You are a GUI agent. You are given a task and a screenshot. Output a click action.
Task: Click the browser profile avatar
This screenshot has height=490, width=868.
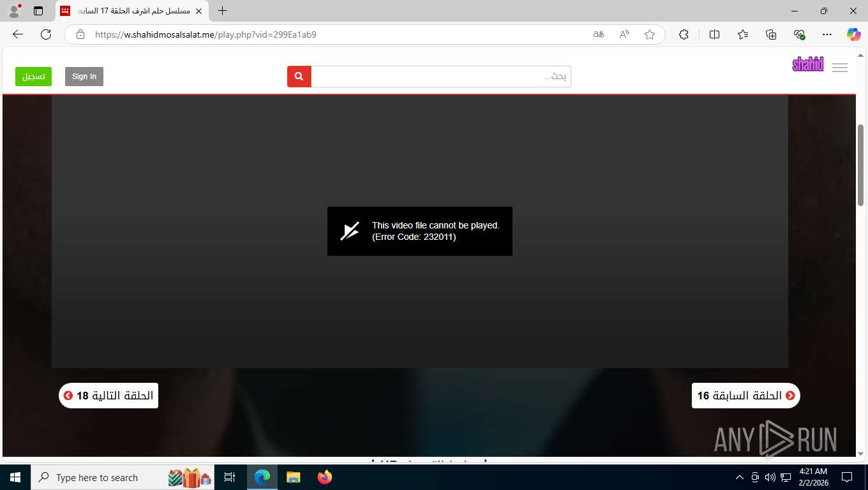pos(14,11)
